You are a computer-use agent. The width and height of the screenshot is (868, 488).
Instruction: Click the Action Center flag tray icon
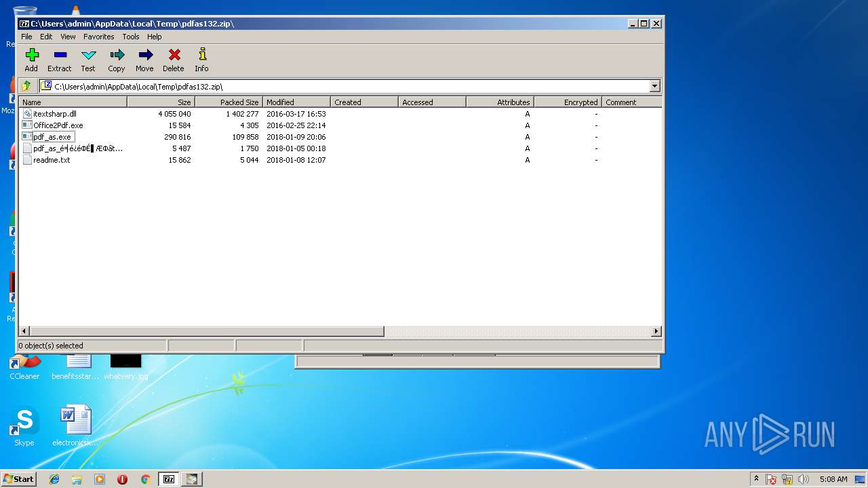pyautogui.click(x=772, y=479)
